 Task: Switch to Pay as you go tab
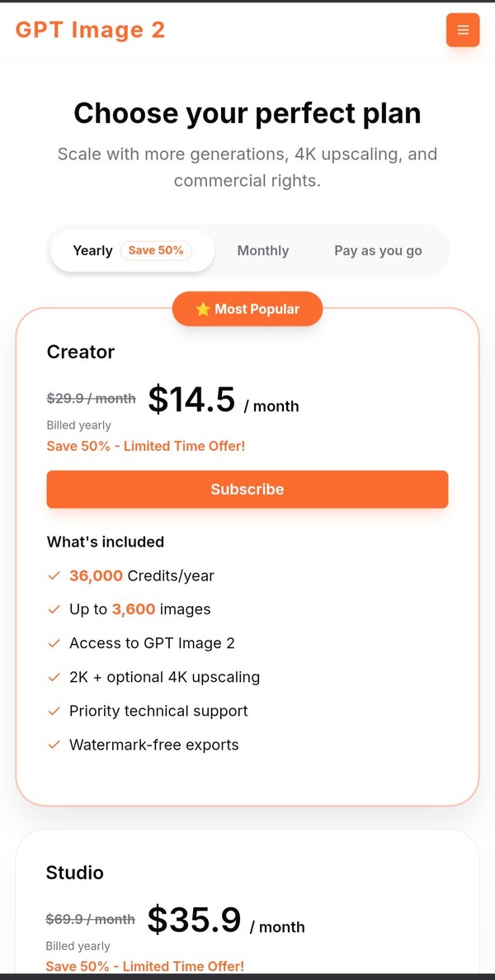point(378,250)
